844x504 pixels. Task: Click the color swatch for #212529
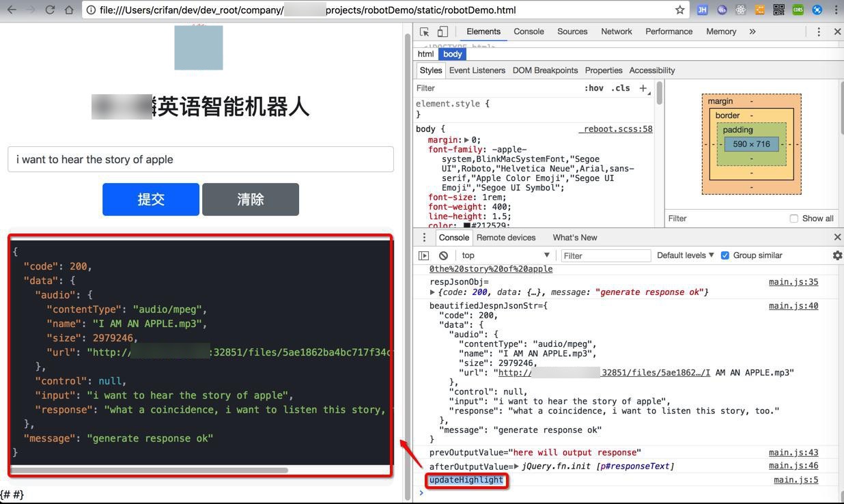click(467, 226)
